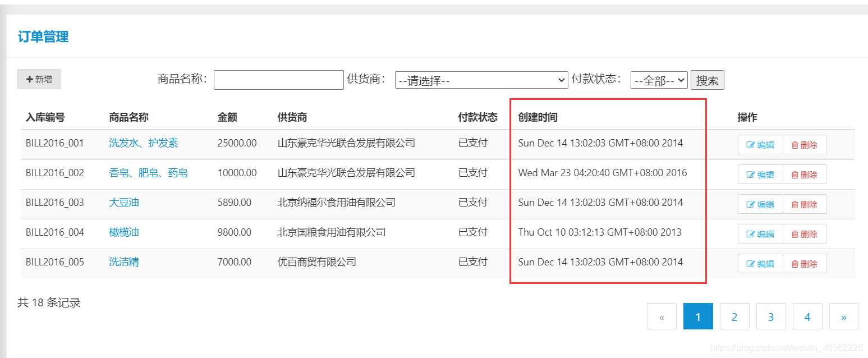
Task: Delete order BILL2016_001
Action: tap(805, 145)
